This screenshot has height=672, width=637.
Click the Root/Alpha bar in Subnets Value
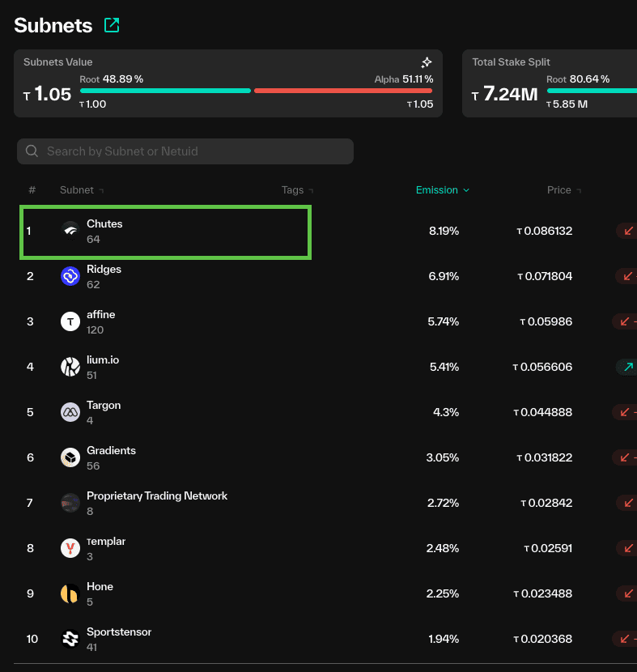click(256, 91)
